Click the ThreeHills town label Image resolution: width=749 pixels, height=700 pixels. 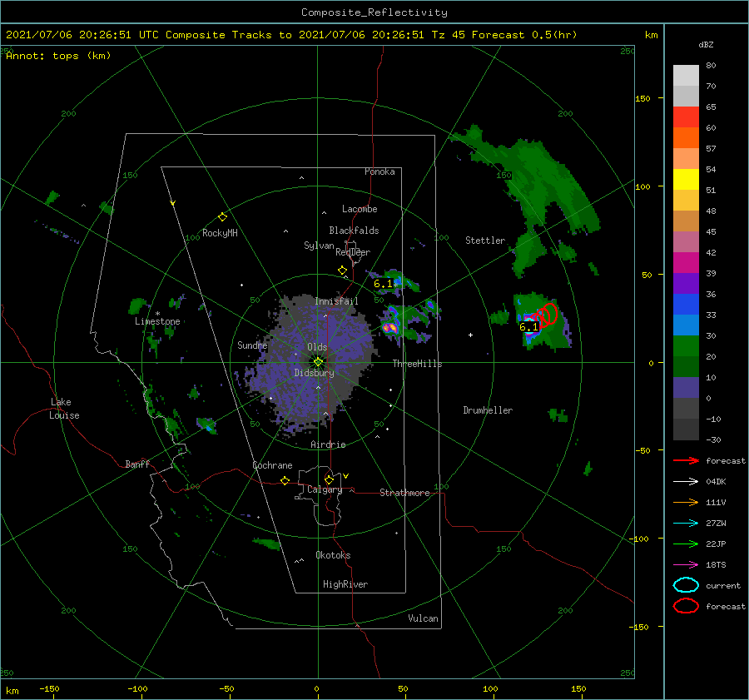[418, 364]
